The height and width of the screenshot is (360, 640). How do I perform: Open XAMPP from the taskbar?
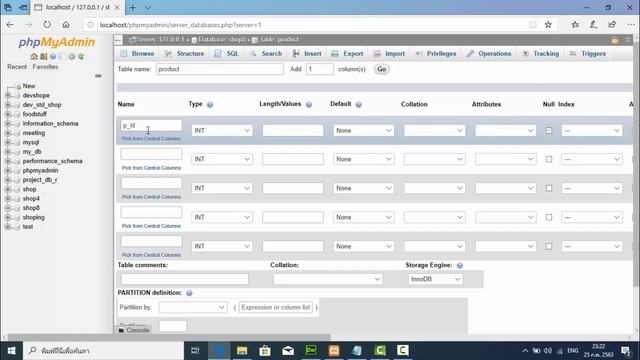(334, 350)
